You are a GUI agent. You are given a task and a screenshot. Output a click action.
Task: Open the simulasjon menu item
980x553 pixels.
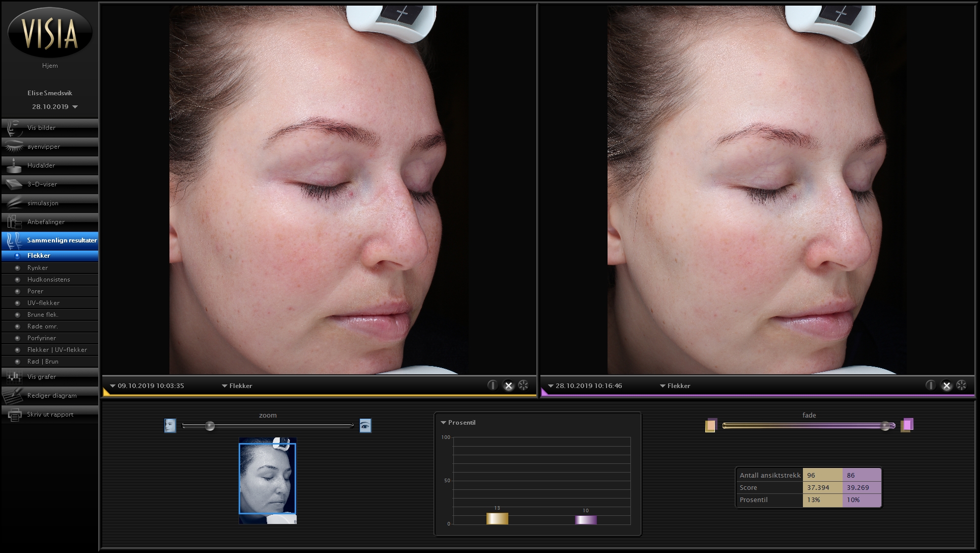pyautogui.click(x=50, y=203)
